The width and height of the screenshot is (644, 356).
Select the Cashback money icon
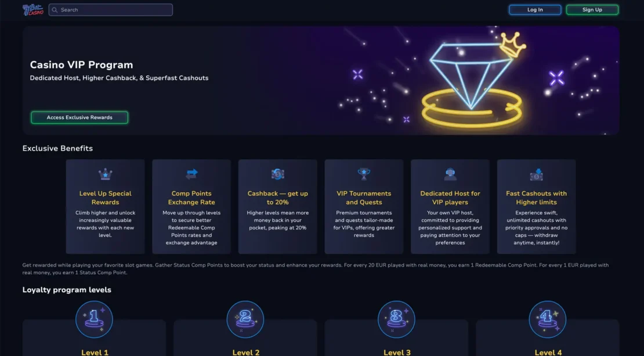pyautogui.click(x=277, y=174)
